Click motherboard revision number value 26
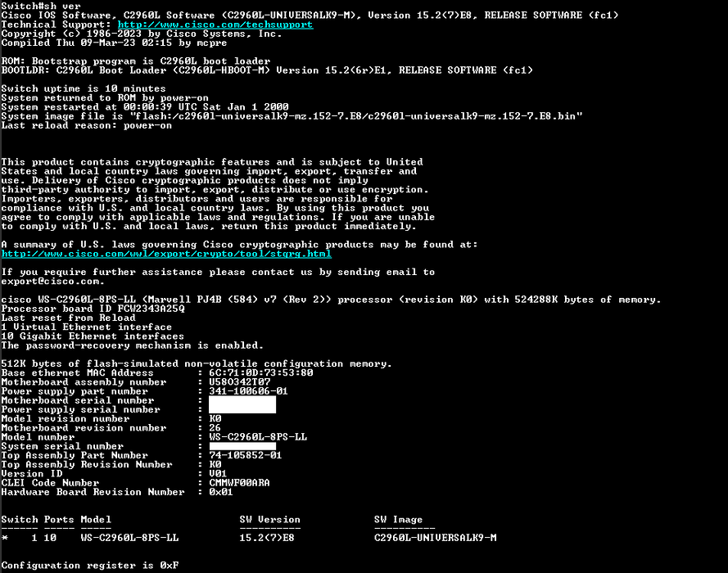The height and width of the screenshot is (573, 728). point(215,428)
